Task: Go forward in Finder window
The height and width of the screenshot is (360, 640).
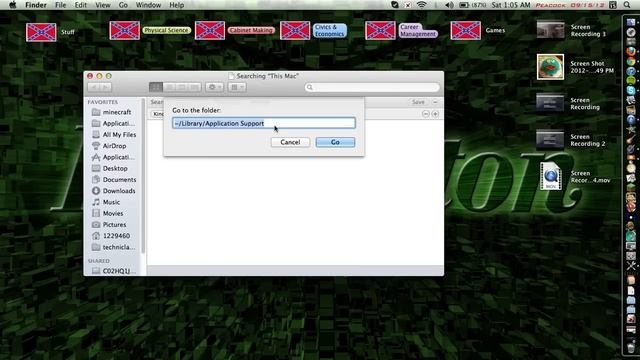Action: coord(105,87)
